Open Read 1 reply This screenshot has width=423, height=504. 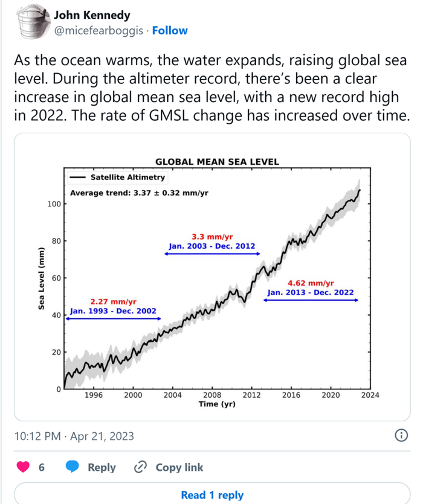click(x=211, y=495)
